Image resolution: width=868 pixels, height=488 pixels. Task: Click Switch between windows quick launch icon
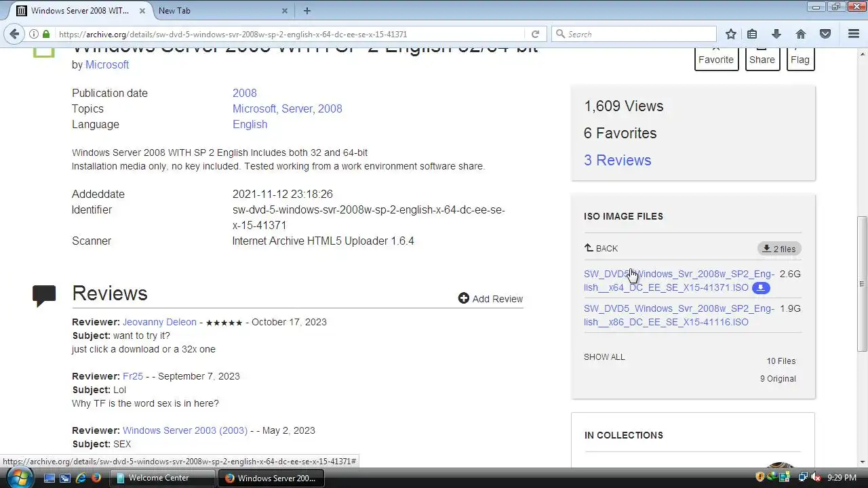tap(65, 478)
